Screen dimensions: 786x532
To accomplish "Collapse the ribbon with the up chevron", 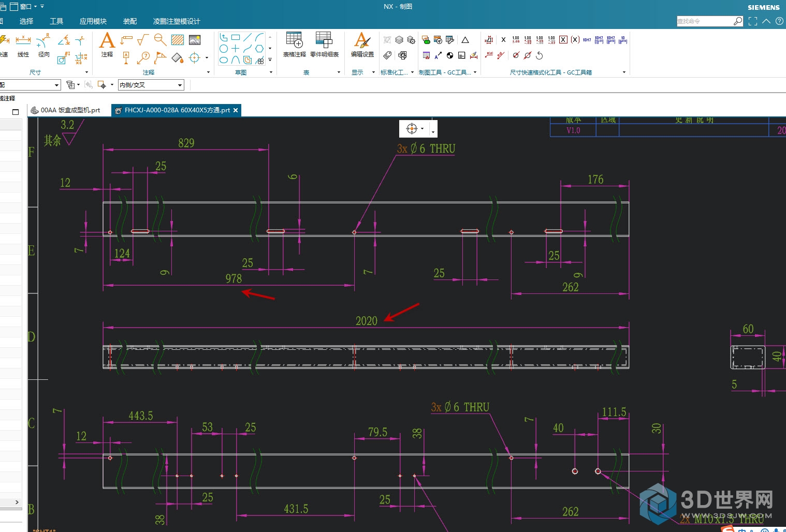I will click(x=766, y=21).
